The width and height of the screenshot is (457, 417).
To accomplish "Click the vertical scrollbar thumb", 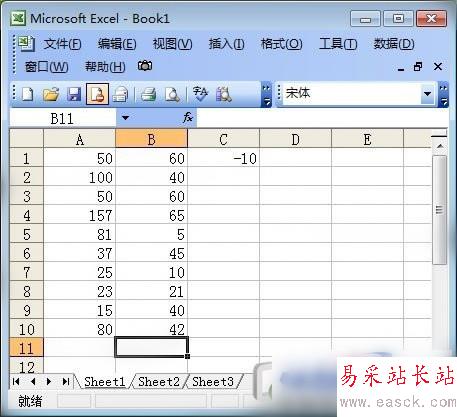I will pyautogui.click(x=440, y=210).
